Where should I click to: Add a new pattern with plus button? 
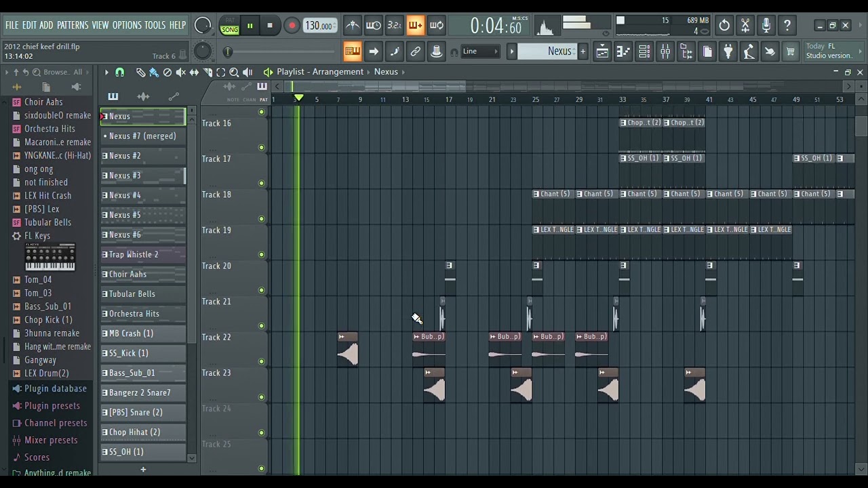[x=143, y=469]
